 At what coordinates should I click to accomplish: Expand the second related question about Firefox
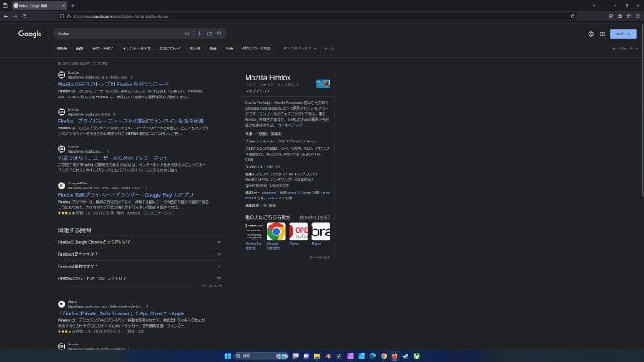click(139, 254)
